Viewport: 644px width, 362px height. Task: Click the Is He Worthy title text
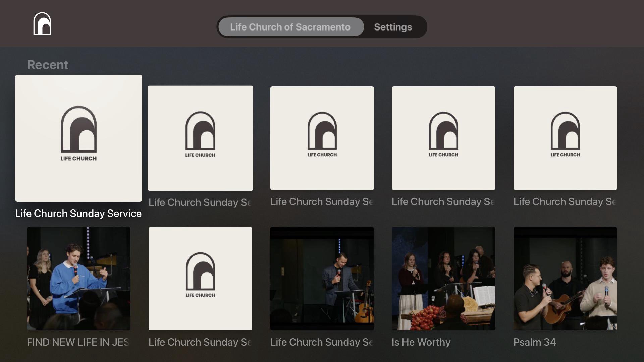421,342
